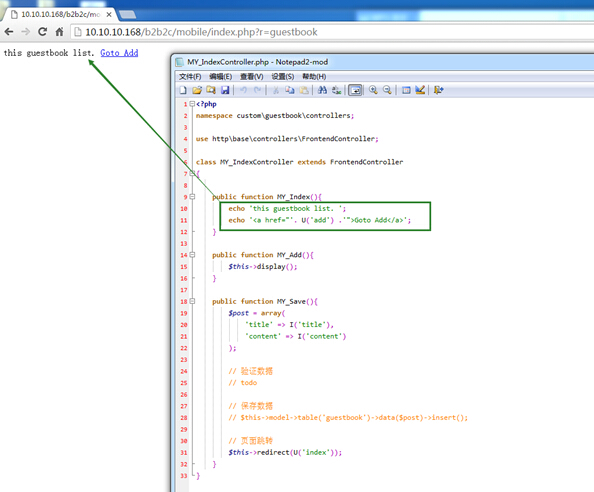Click the commented $this->model->table line
The height and width of the screenshot is (492, 594).
point(348,417)
